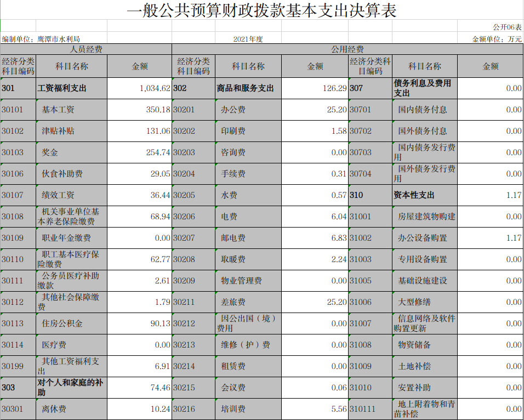Select the 人员经费 header cell

(86, 49)
